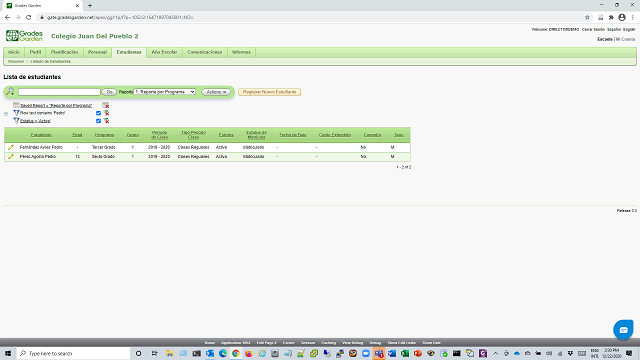Viewport: 640px width, 360px height.
Task: Open Excel from the Windows taskbar
Action: click(404, 353)
